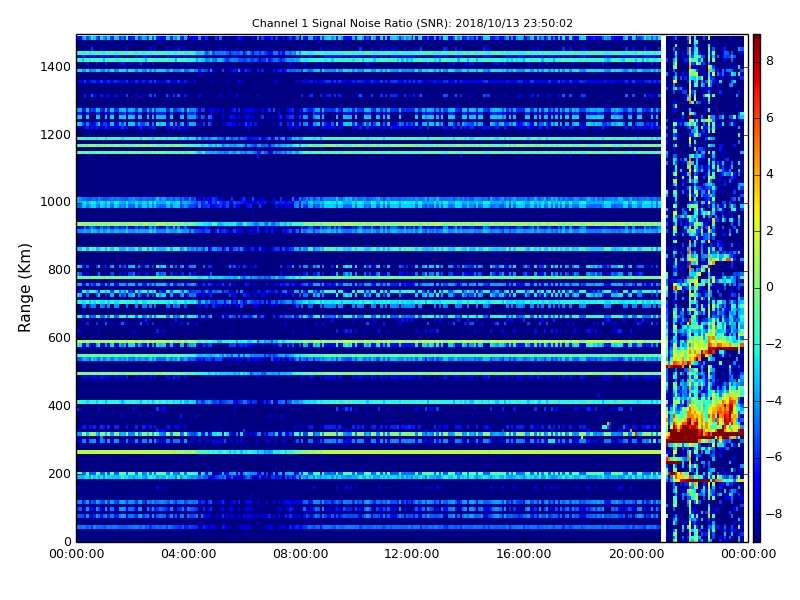
Task: Click the colorbar value −6 label
Action: pyautogui.click(x=773, y=457)
